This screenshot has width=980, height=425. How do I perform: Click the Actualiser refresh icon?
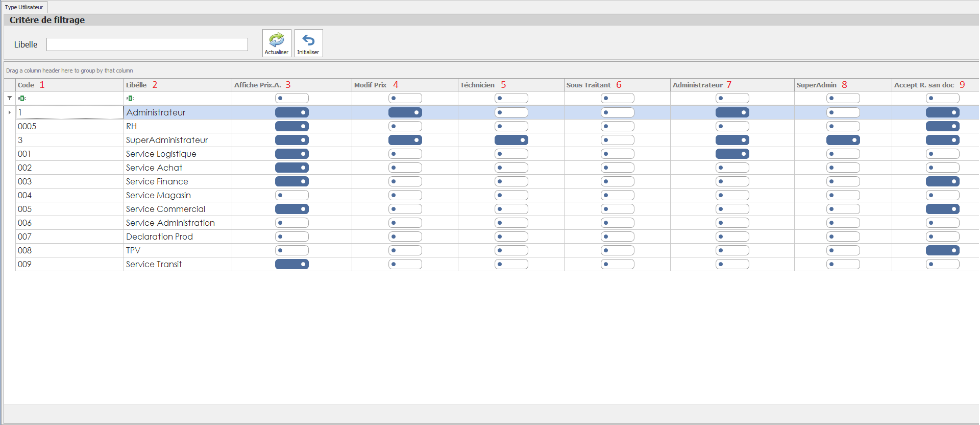tap(277, 40)
